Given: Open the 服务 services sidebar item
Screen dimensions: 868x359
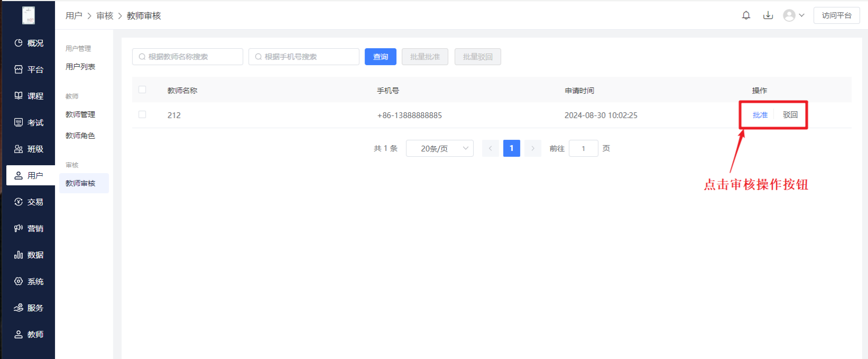Looking at the screenshot, I should [29, 308].
